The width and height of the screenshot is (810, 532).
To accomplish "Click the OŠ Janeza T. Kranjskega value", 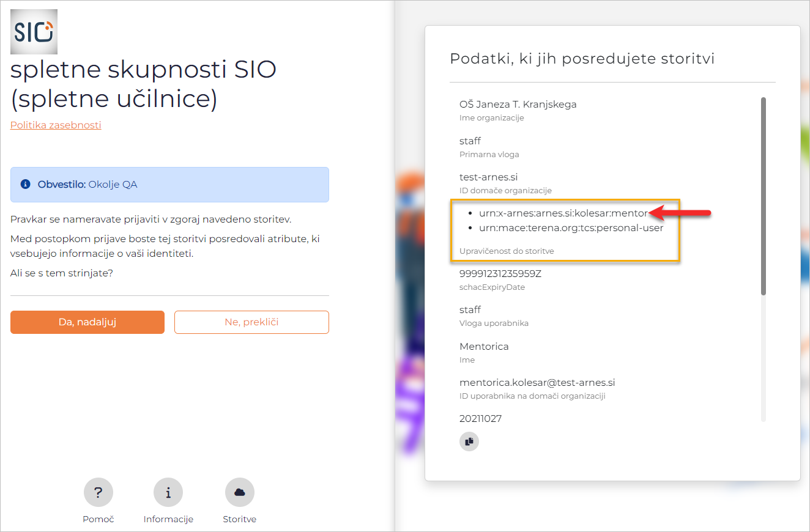I will (518, 105).
